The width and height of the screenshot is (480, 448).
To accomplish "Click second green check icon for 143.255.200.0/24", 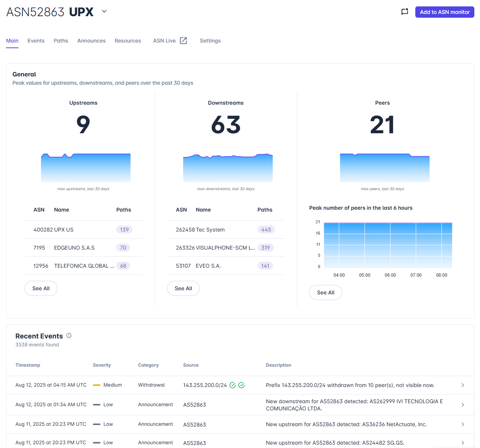I will [x=242, y=385].
